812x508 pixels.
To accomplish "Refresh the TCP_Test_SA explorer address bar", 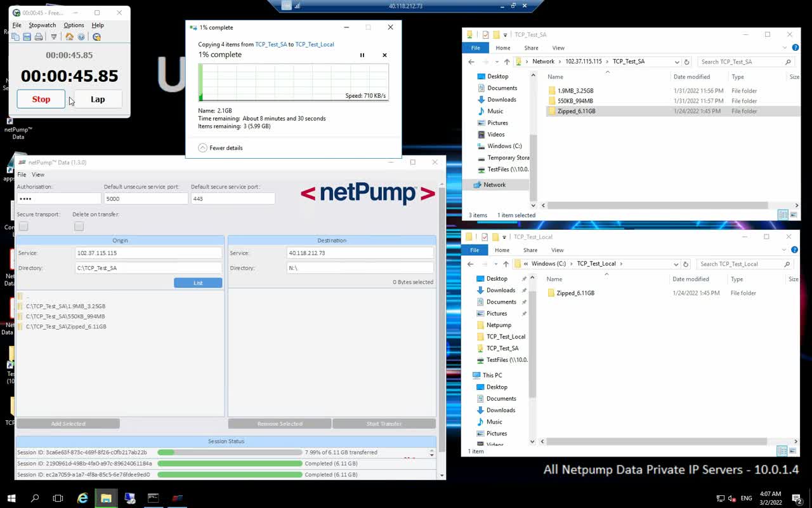I will (687, 62).
